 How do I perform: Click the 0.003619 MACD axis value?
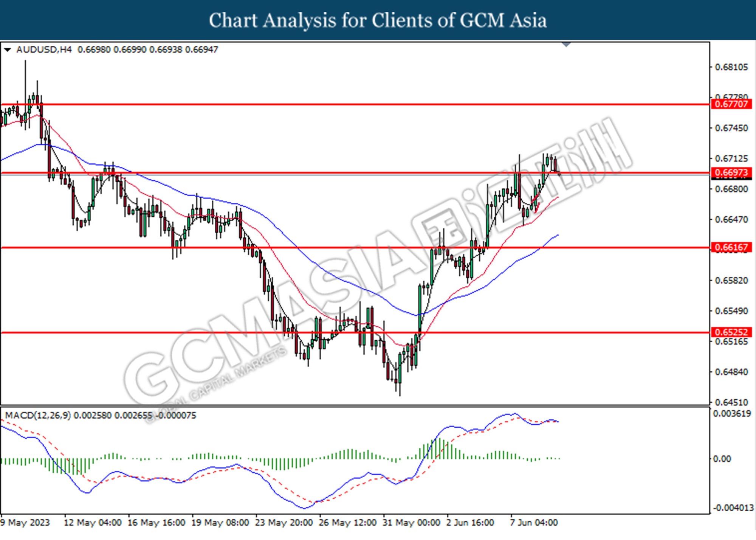pos(732,414)
